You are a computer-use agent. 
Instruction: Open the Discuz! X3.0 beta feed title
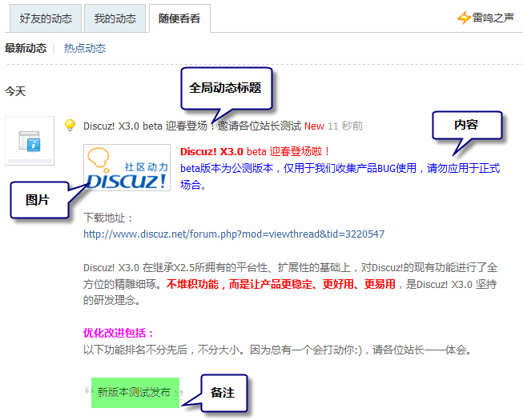pos(191,126)
